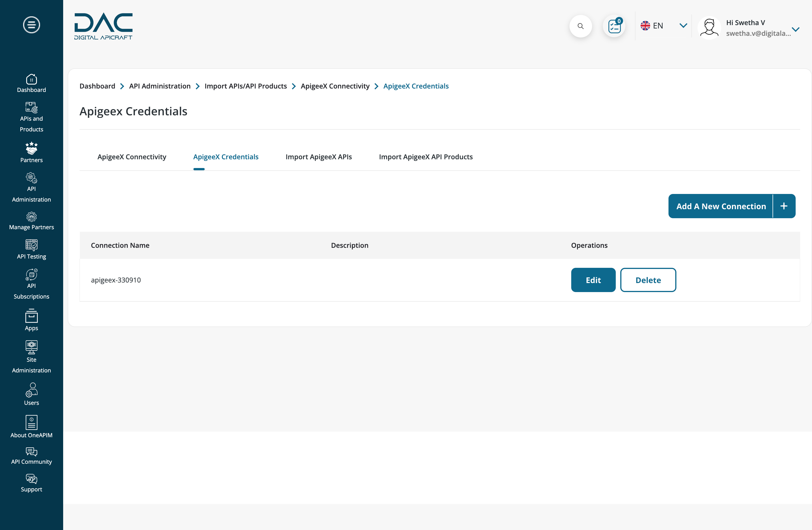Select the ApigeeX Credentials tab
The image size is (812, 530).
coord(226,157)
